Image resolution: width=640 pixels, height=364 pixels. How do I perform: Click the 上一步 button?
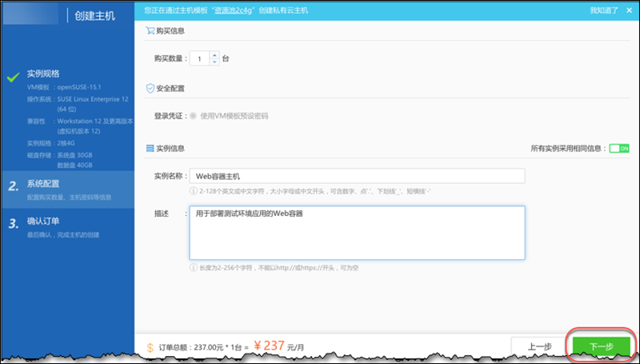[x=539, y=346]
